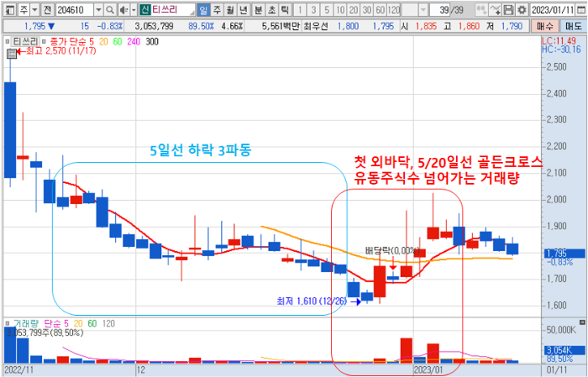Click the small square marker before 종가 단순
The height and width of the screenshot is (377, 588).
pos(45,42)
